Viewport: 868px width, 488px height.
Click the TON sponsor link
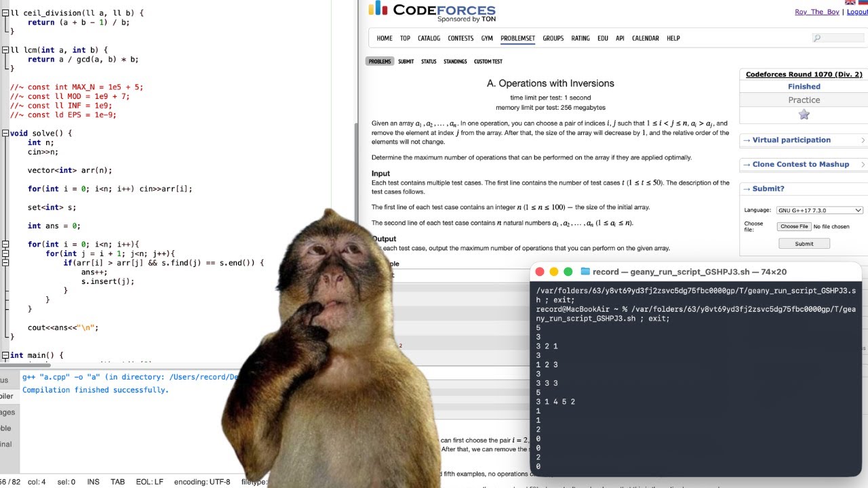[488, 19]
